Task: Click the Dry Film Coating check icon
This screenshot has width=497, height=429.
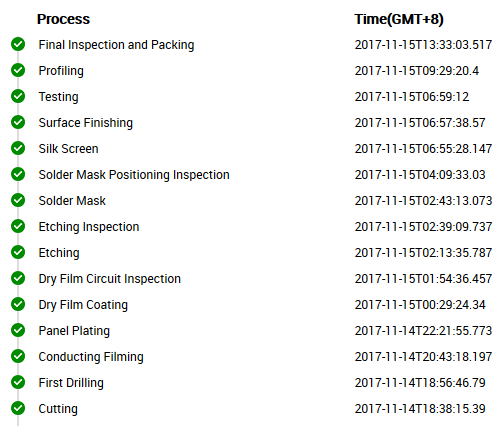Action: click(18, 304)
